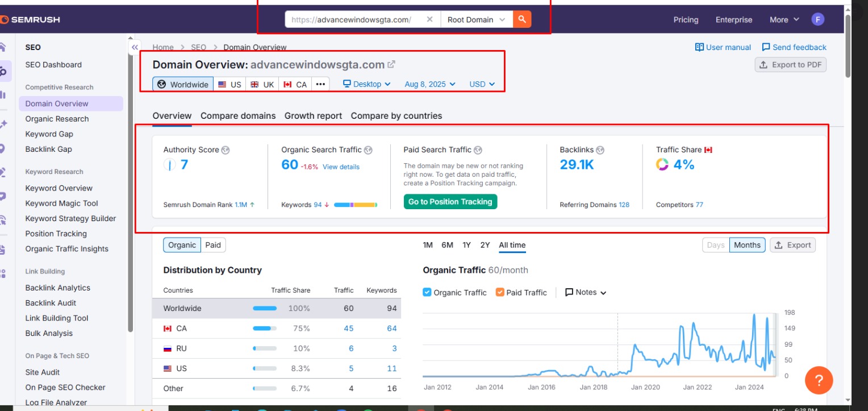Click the info icon beside Paid Search Traffic

(x=478, y=150)
